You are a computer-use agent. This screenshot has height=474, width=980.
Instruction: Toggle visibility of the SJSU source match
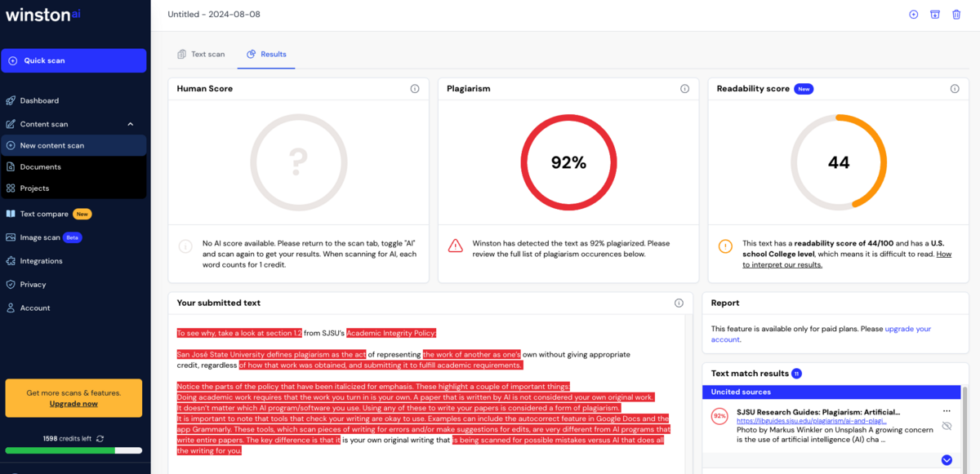(x=947, y=426)
